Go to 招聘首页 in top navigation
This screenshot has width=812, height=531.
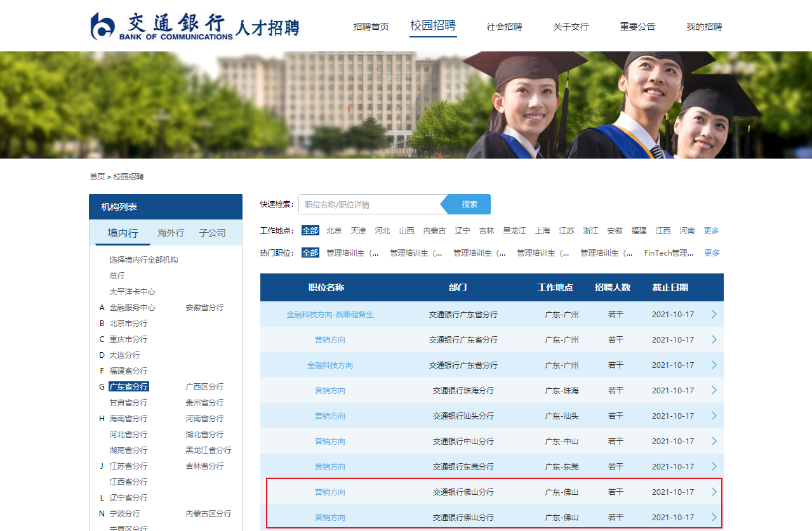point(371,27)
